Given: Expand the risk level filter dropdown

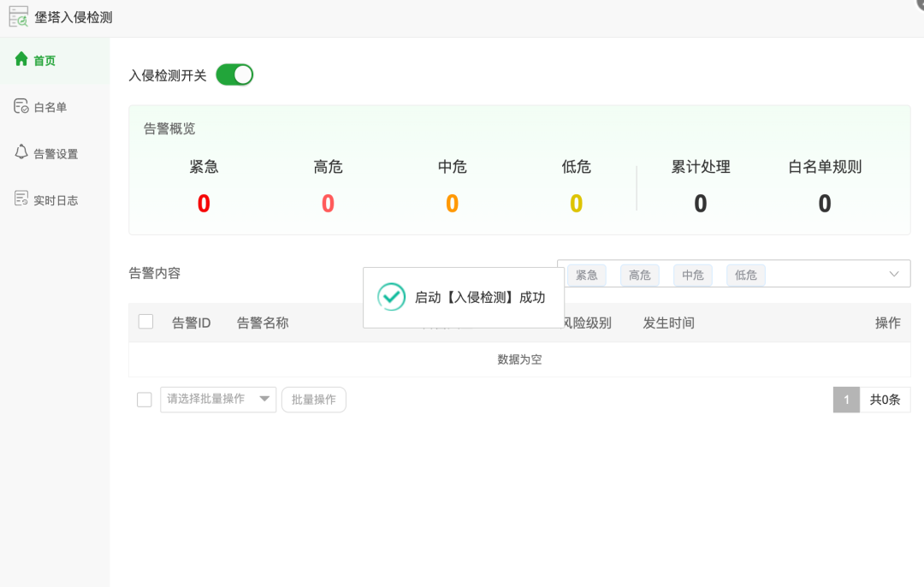Looking at the screenshot, I should coord(895,274).
